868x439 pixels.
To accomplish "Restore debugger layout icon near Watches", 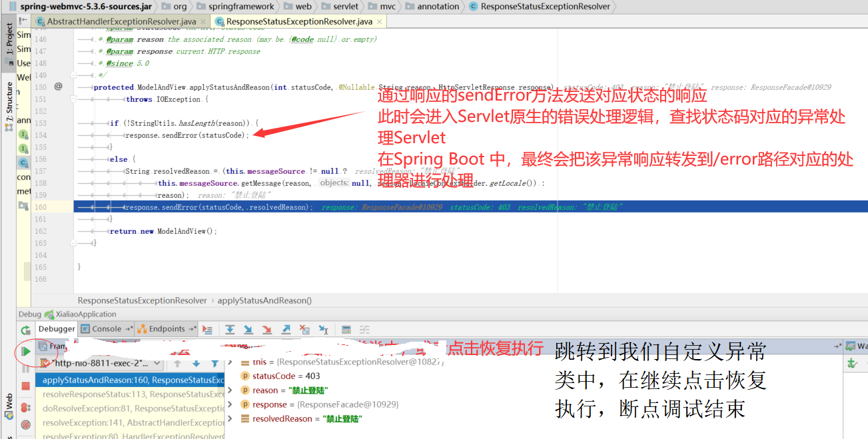I will click(838, 346).
